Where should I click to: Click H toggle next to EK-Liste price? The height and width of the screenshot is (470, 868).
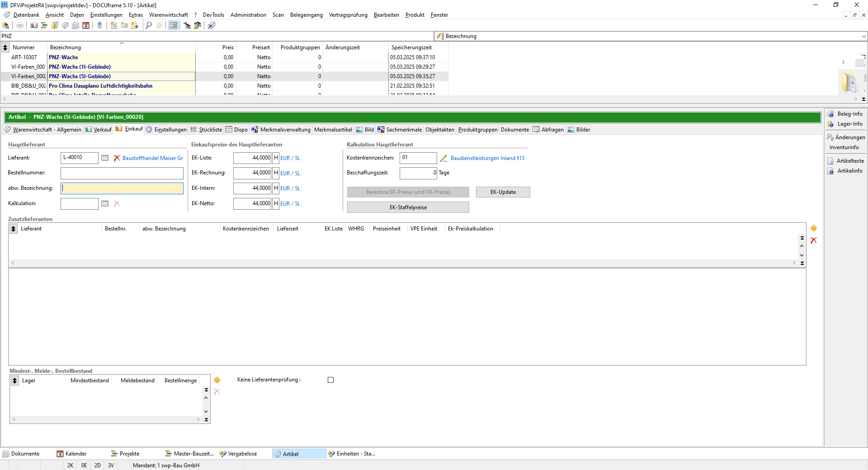[276, 158]
